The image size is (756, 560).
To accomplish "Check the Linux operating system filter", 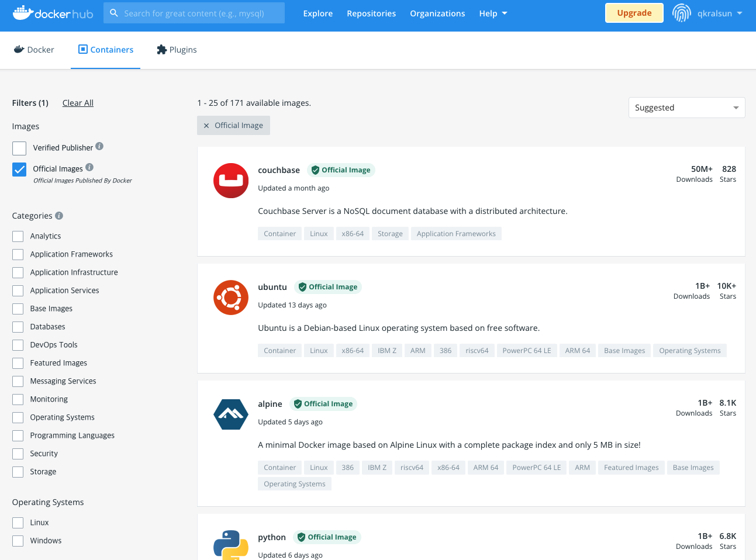I will pos(18,523).
